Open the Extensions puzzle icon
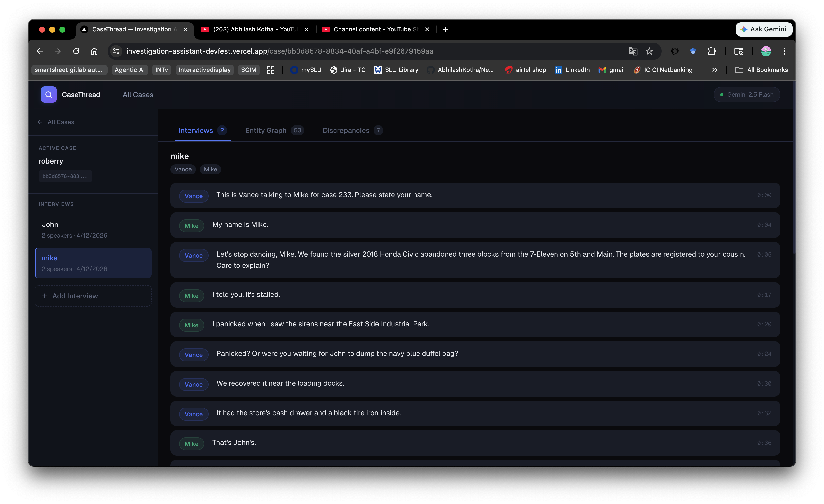 pyautogui.click(x=711, y=51)
